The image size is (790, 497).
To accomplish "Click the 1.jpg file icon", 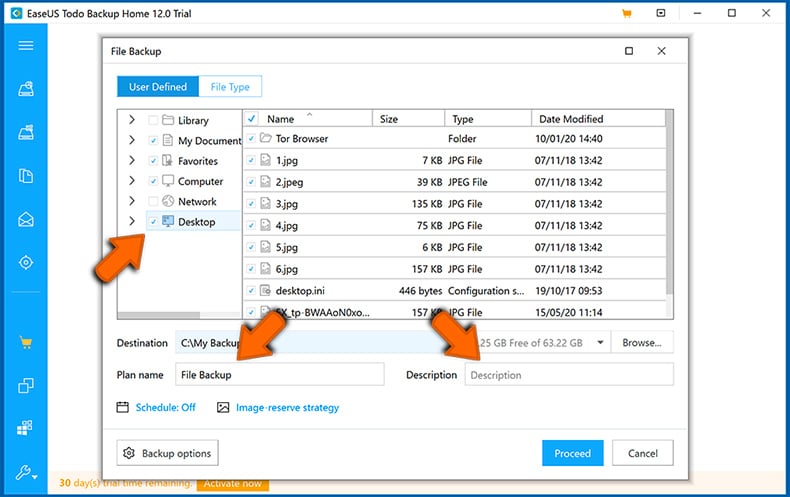I will point(266,160).
